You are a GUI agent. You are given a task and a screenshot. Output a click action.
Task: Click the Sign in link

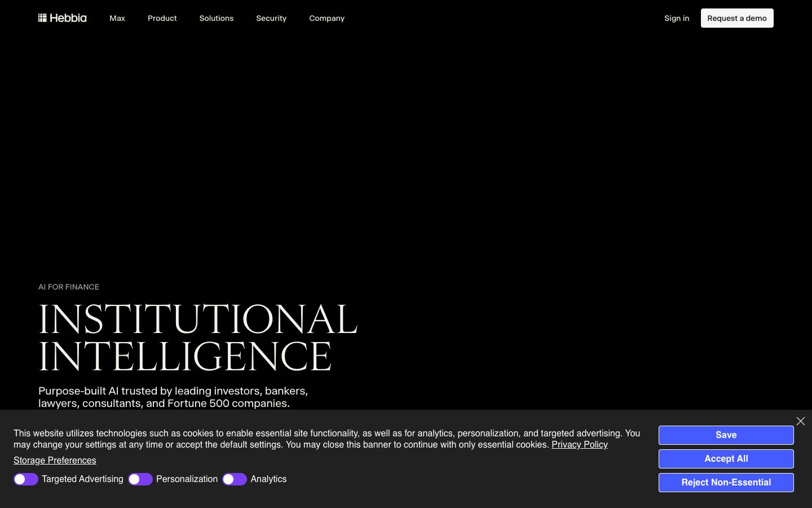(677, 18)
